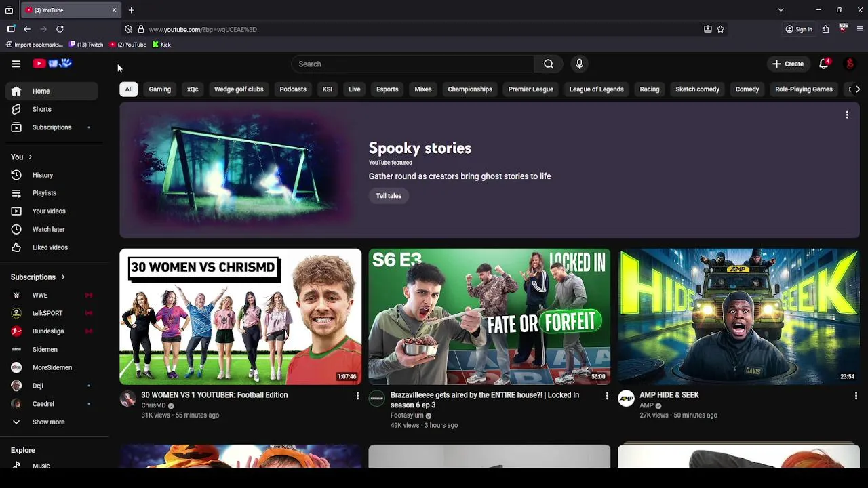The width and height of the screenshot is (868, 488).
Task: Open History in the sidebar
Action: tap(52, 175)
